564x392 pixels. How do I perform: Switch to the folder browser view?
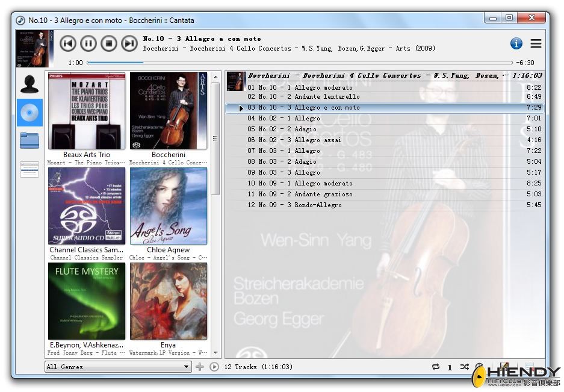[x=29, y=140]
